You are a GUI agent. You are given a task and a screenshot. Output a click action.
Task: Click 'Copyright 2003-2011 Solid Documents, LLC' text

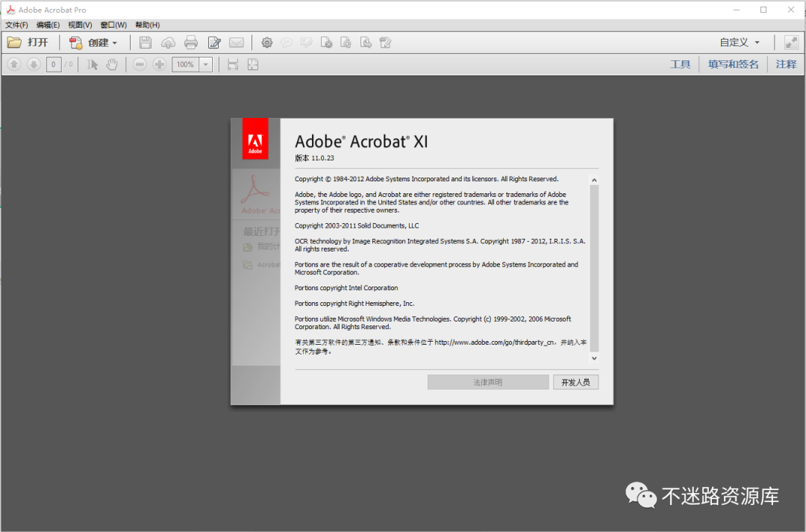click(x=357, y=225)
